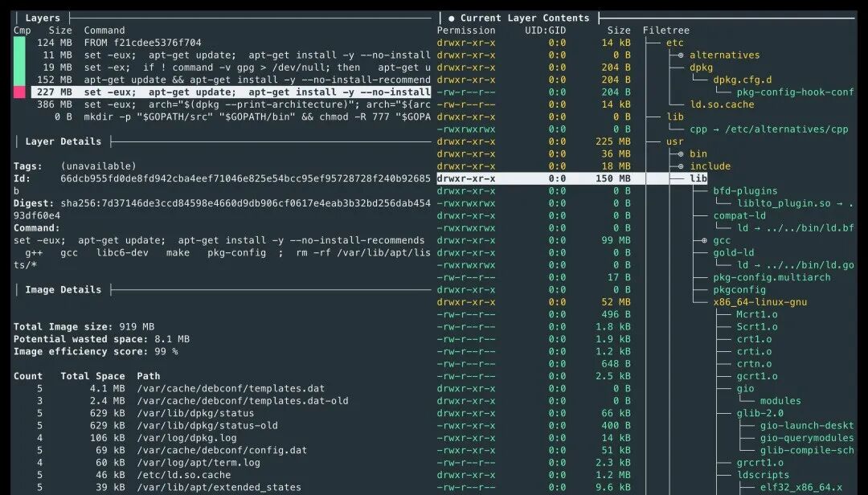Select the grcrt1.o file
Image resolution: width=868 pixels, height=495 pixels.
760,462
